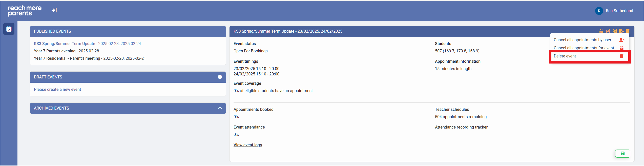This screenshot has height=166, width=644.
Task: Open the Attendance recording tracker link
Action: (x=461, y=127)
